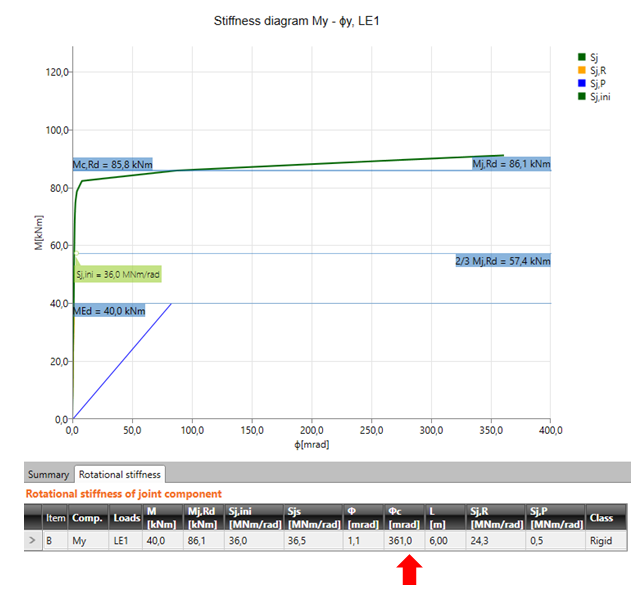Click the L [m] column header
Viewport: 642px width, 593px height.
(445, 518)
